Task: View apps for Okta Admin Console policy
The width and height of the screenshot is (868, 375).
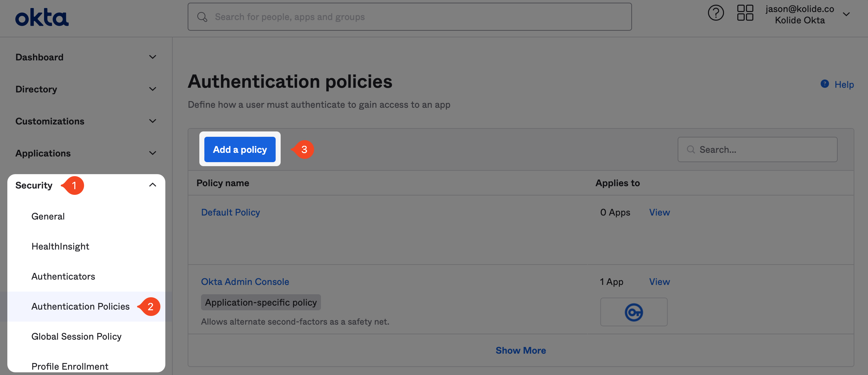Action: [659, 282]
